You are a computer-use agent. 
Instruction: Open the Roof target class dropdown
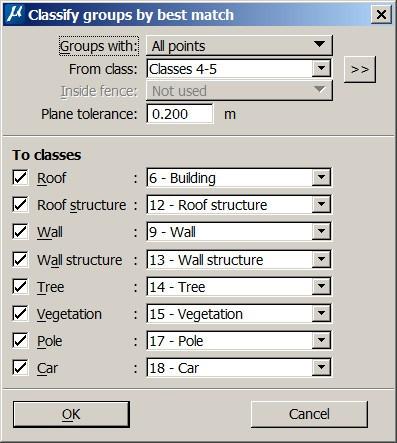point(239,177)
